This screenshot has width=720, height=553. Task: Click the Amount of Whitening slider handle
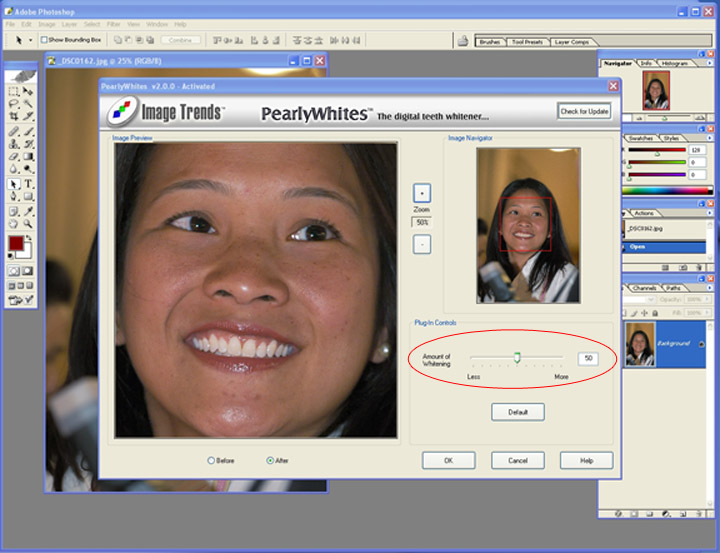pos(517,358)
